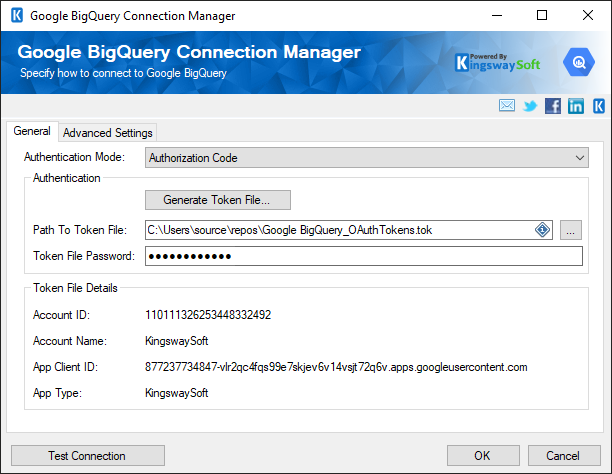Open the Facebook icon link

[553, 106]
